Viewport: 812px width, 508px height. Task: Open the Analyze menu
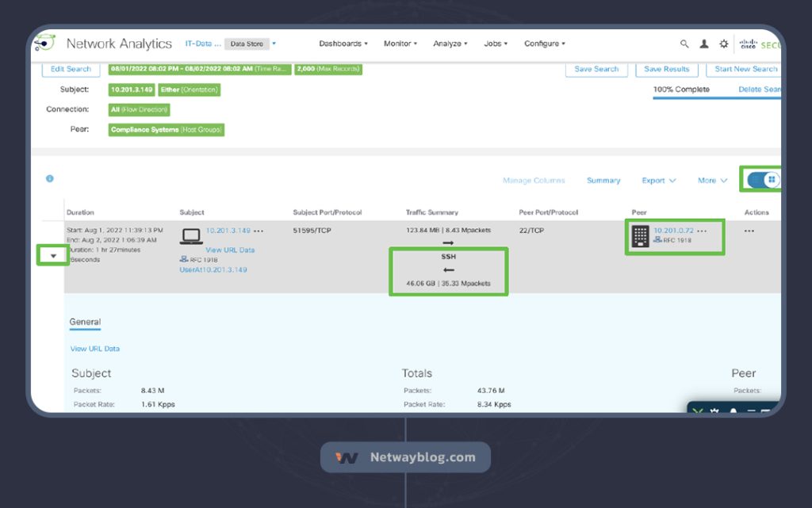click(x=450, y=44)
